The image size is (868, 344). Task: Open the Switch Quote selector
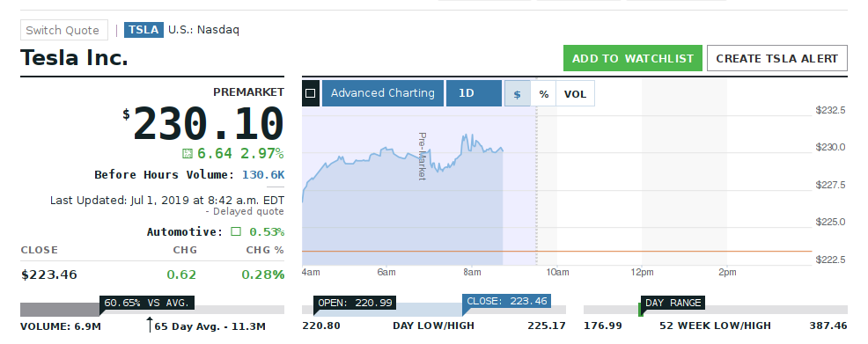[63, 31]
